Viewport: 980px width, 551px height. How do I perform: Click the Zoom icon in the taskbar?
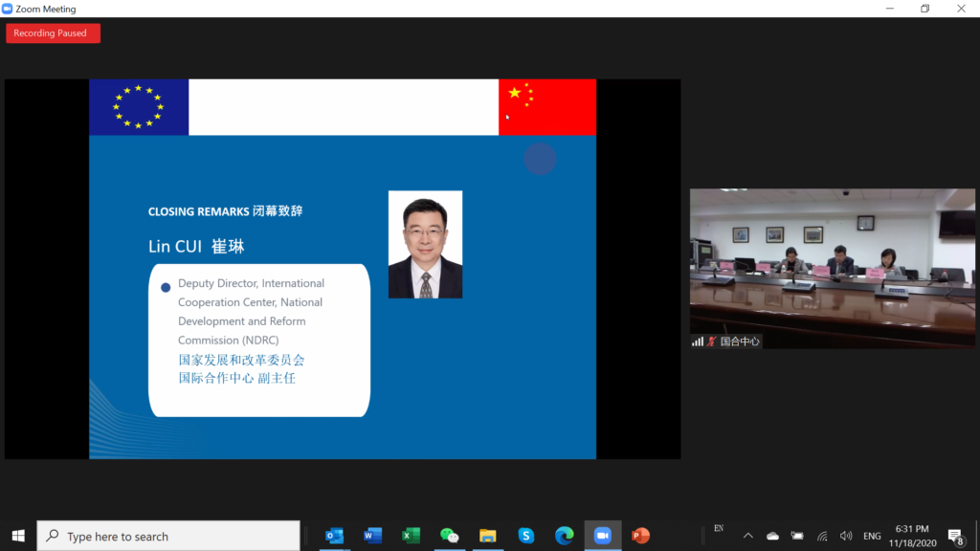[x=602, y=536]
